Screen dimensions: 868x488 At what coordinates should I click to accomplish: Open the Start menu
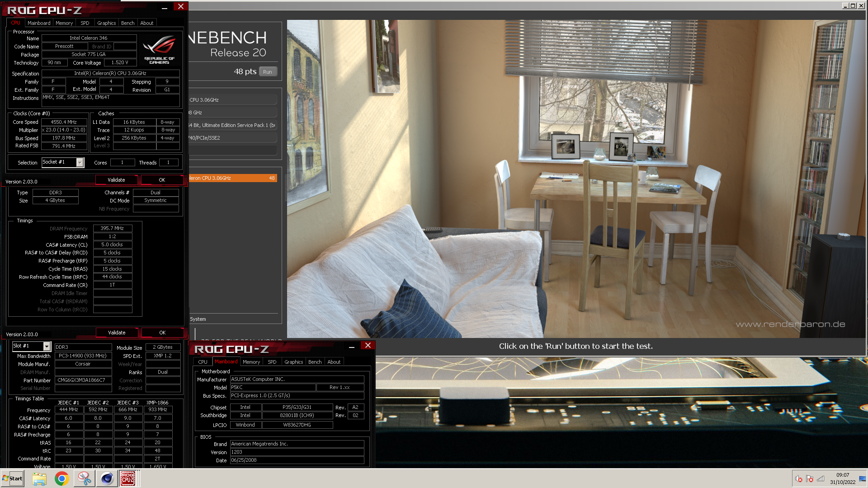pos(12,479)
